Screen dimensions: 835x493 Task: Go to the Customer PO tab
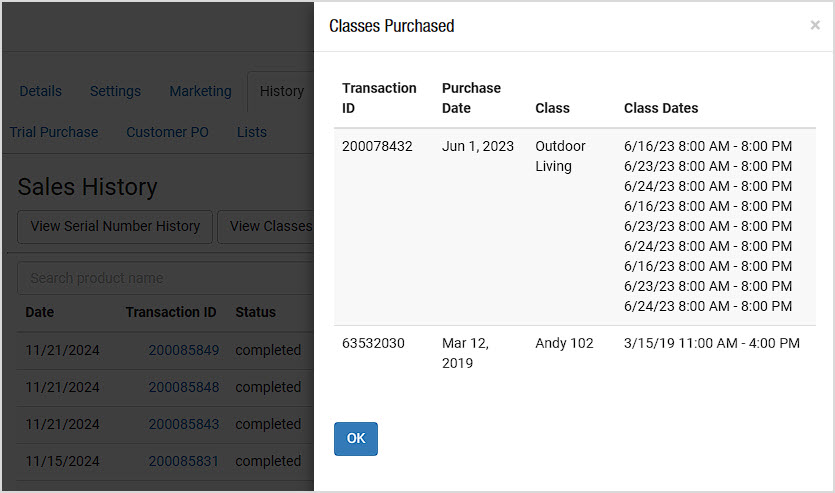(x=167, y=132)
